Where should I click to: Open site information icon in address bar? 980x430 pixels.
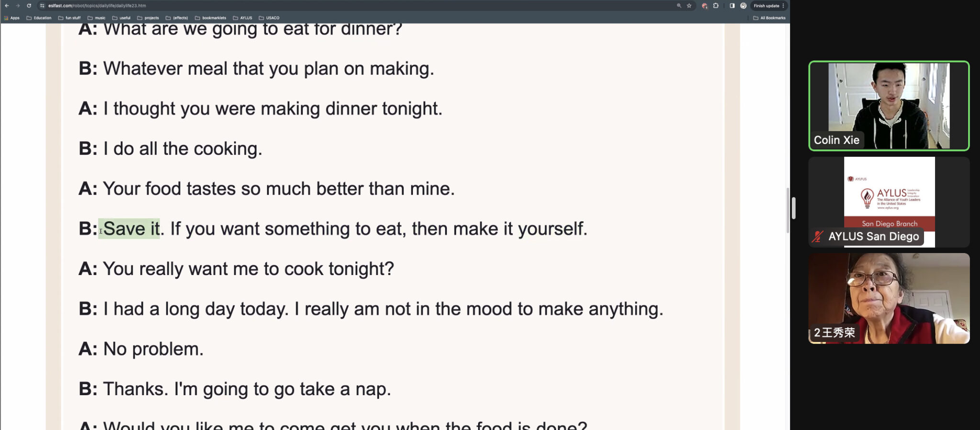pyautogui.click(x=42, y=6)
